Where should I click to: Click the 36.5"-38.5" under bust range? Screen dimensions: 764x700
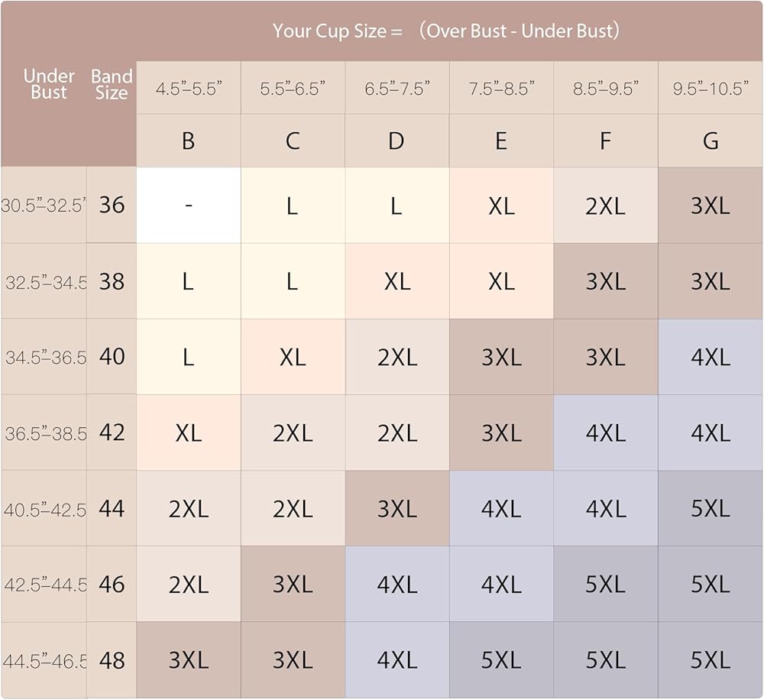point(44,433)
